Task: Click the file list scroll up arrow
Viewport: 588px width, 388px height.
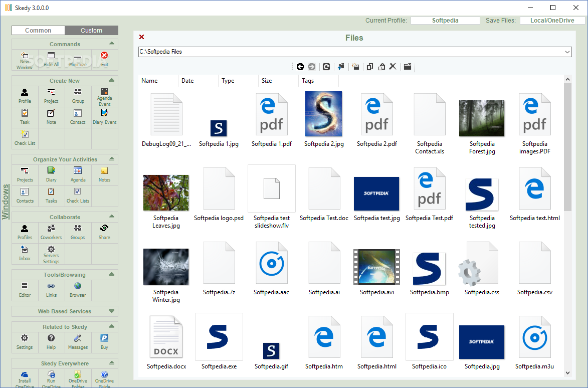Action: point(567,79)
